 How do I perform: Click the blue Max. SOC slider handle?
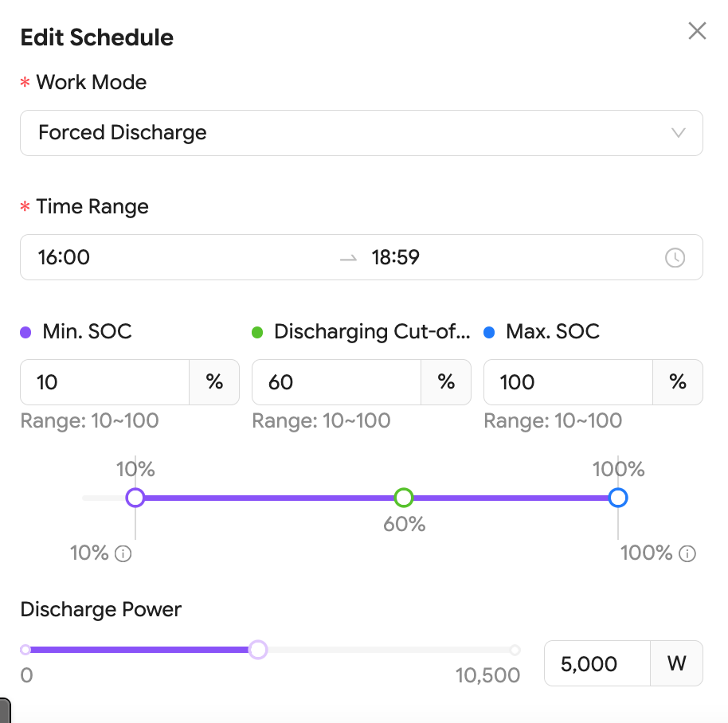[618, 498]
